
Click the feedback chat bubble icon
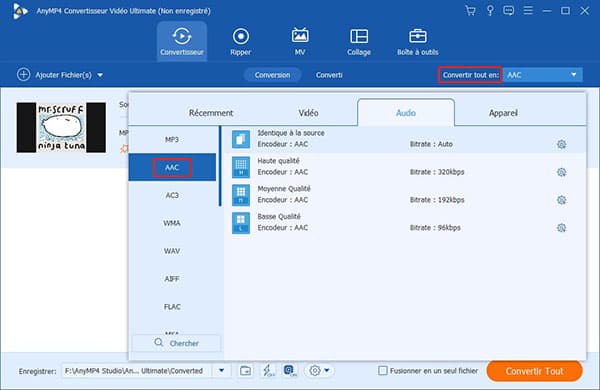(x=508, y=11)
